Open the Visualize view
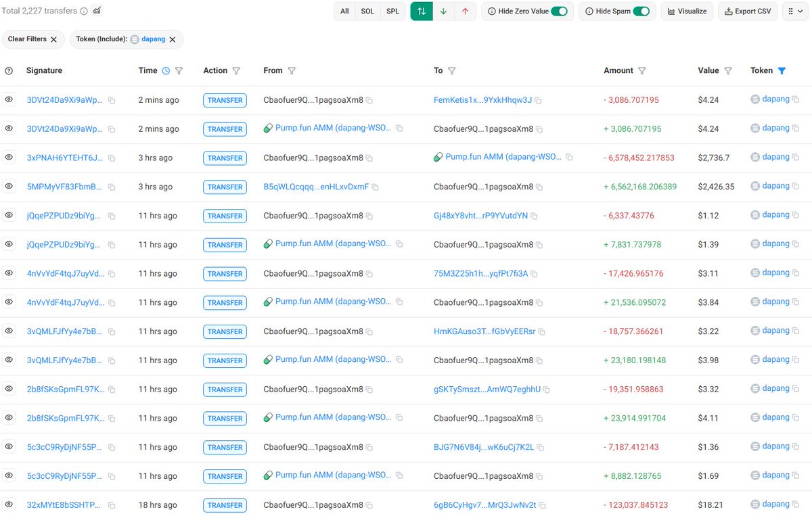 point(687,11)
